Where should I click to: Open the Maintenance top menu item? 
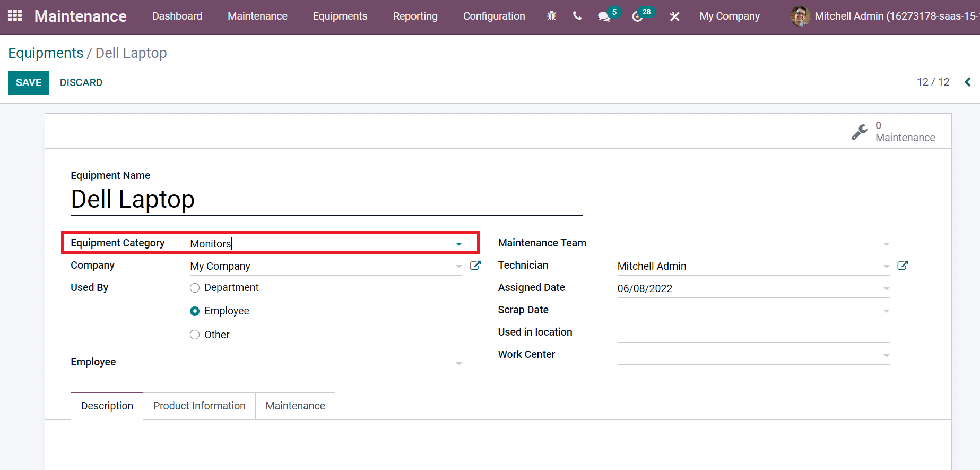(257, 16)
